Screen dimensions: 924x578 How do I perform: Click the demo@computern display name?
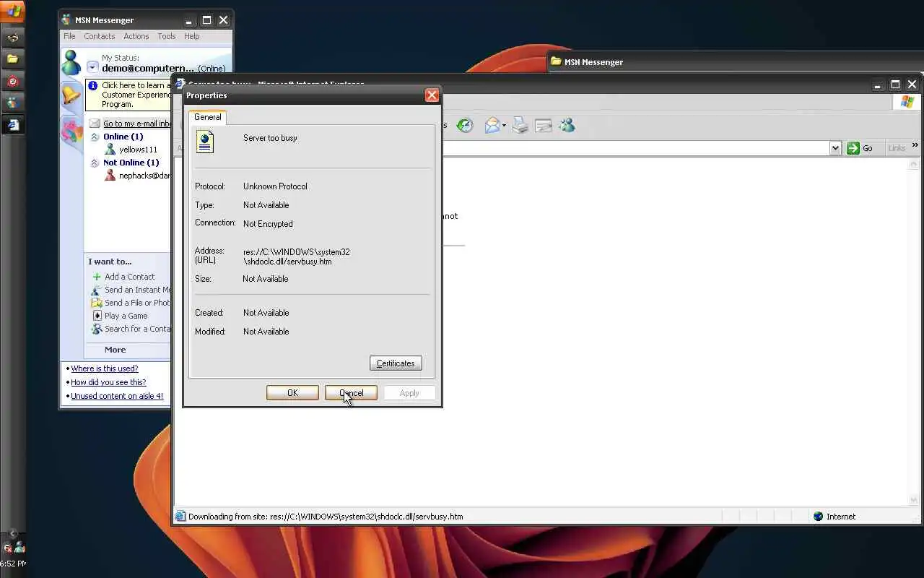point(149,69)
